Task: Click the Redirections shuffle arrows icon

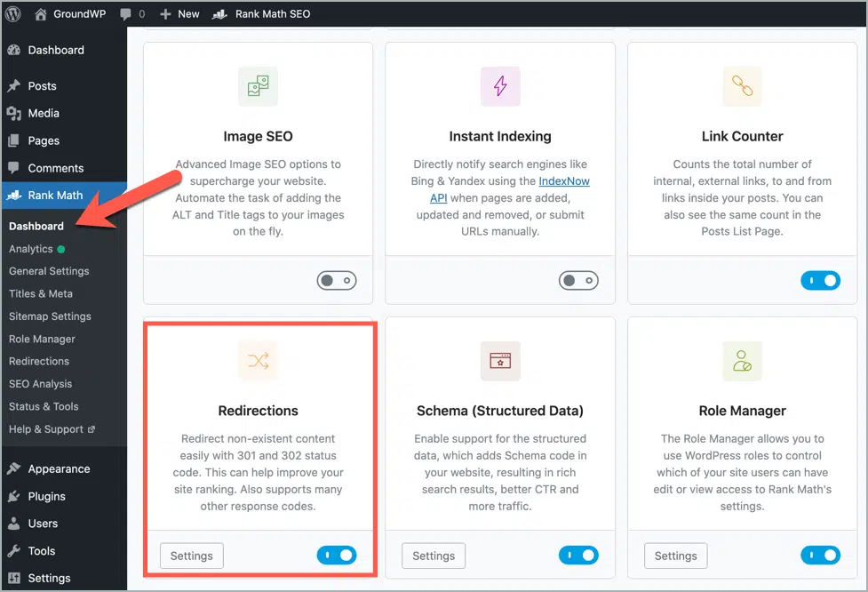Action: click(x=258, y=361)
